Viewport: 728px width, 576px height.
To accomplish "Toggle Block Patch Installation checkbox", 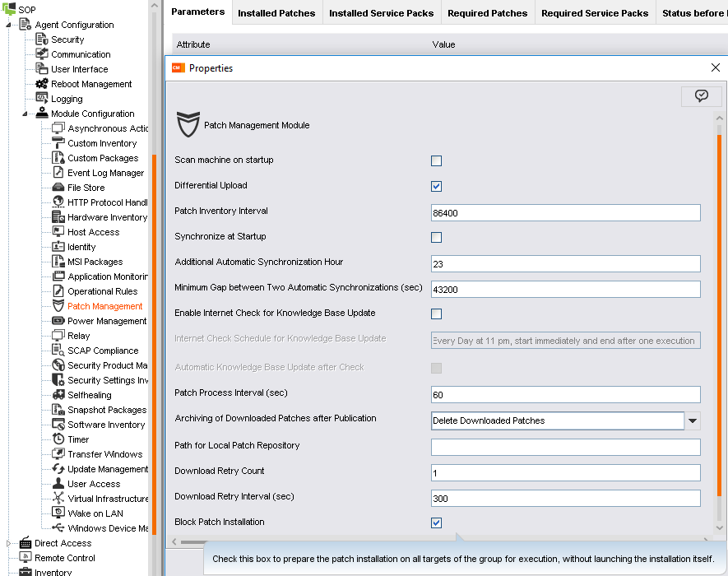I will [437, 523].
